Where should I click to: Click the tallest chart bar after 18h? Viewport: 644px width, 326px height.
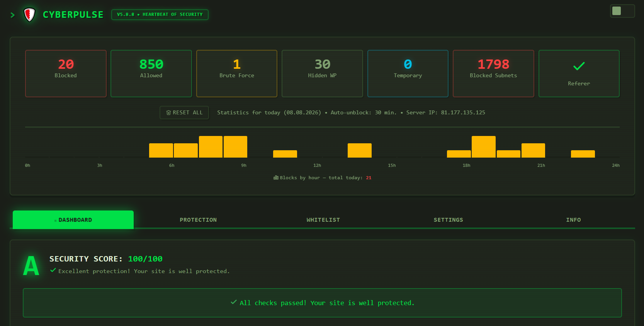(x=483, y=147)
